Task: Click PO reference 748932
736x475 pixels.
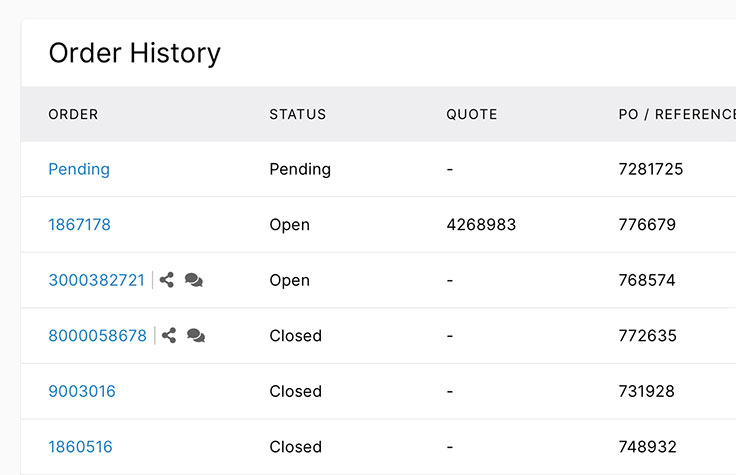Action: click(x=648, y=447)
